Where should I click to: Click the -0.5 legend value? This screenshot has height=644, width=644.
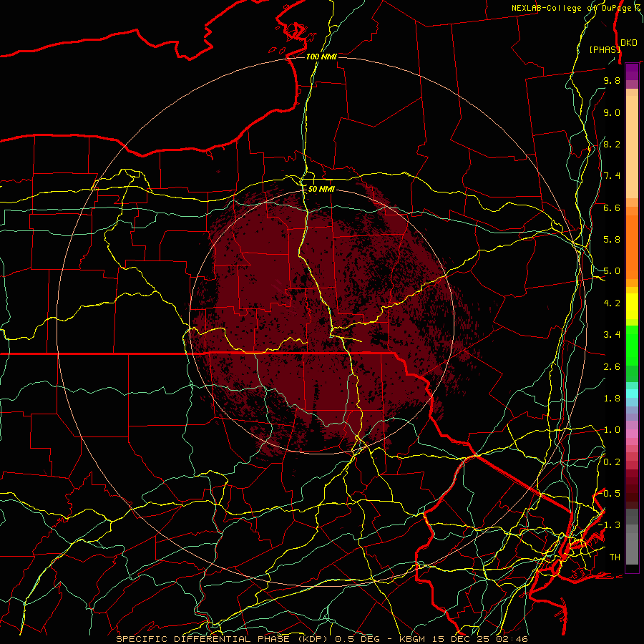pos(610,494)
